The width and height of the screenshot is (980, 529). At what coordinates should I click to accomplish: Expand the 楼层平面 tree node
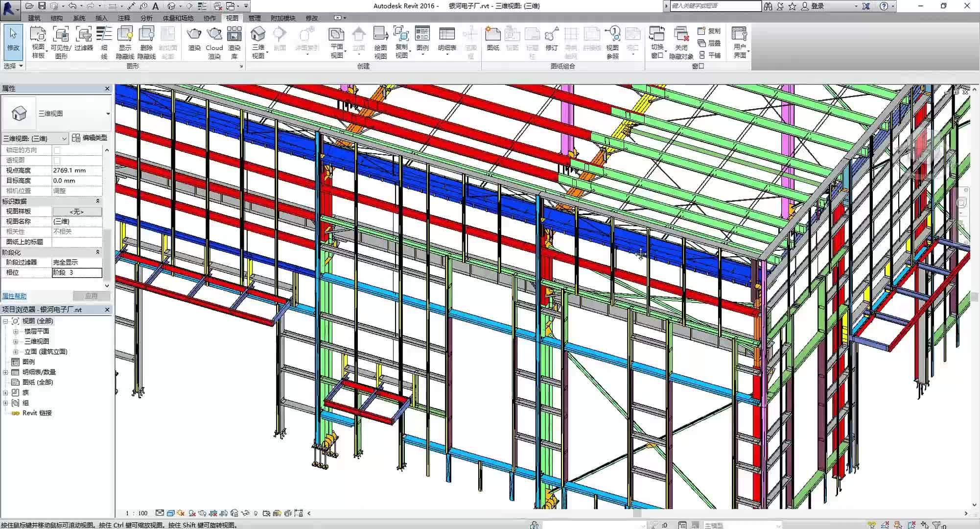(x=16, y=331)
